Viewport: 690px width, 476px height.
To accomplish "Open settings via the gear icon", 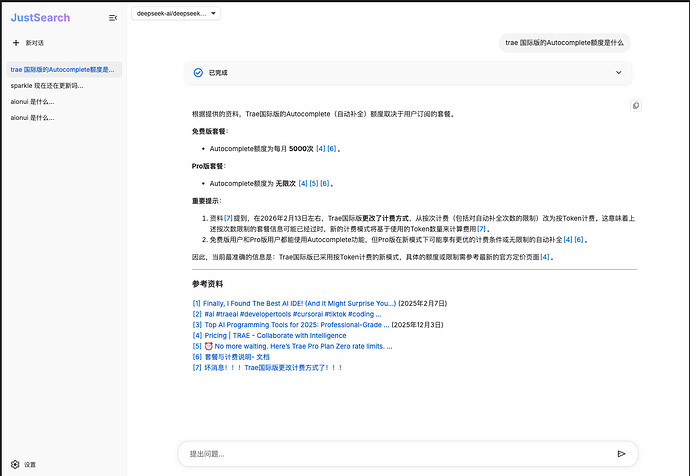I will point(15,465).
